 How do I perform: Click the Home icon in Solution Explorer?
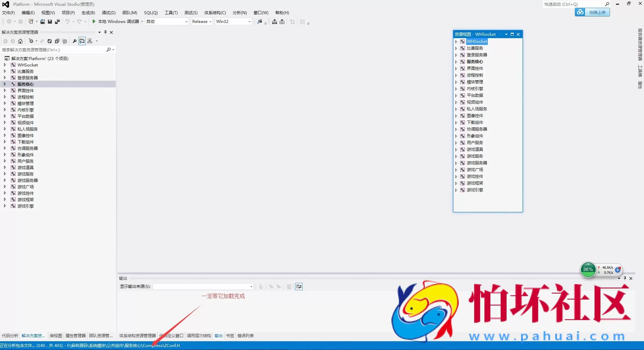point(20,41)
